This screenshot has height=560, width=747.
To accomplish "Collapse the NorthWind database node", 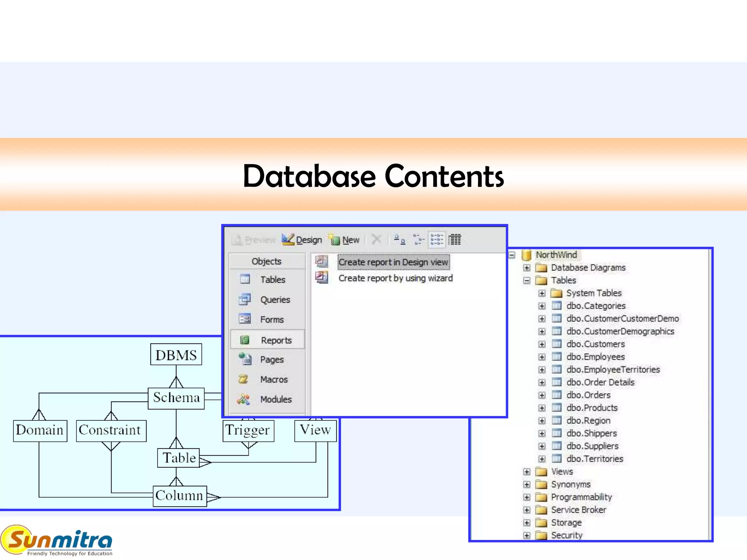I will point(512,255).
